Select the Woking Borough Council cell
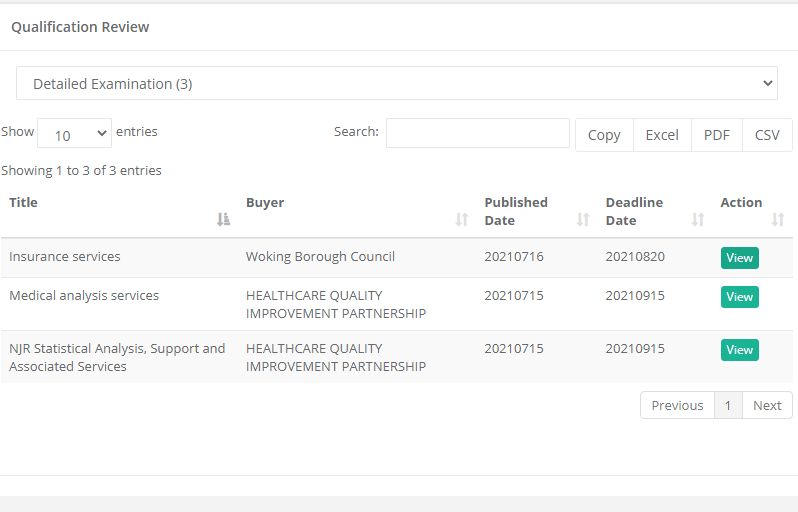 pyautogui.click(x=320, y=257)
